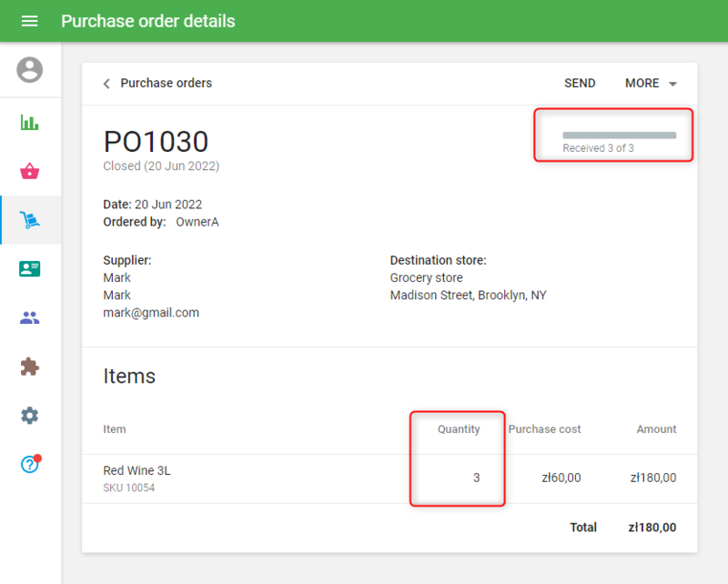
Task: Open the Reports bar chart icon
Action: point(30,123)
